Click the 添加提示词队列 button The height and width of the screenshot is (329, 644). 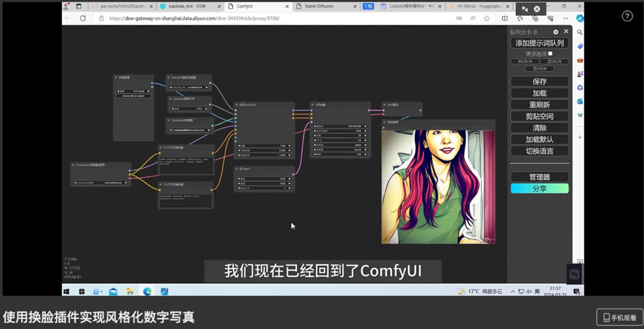click(539, 43)
